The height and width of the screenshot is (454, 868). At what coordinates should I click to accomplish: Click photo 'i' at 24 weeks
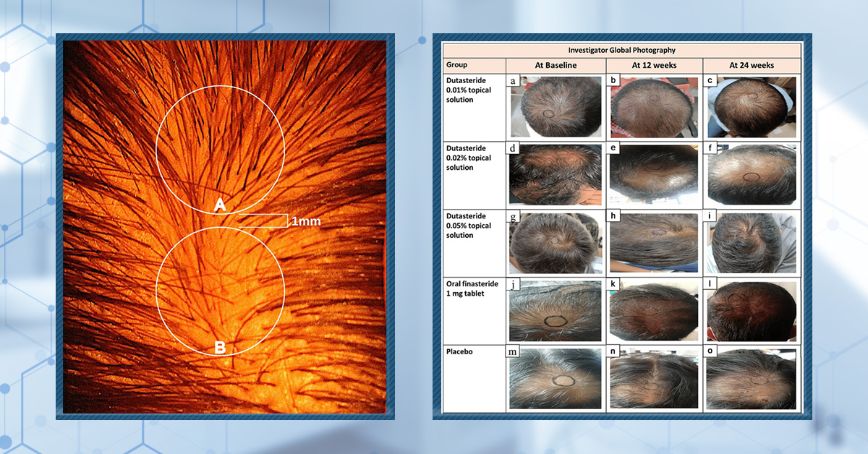pyautogui.click(x=752, y=242)
